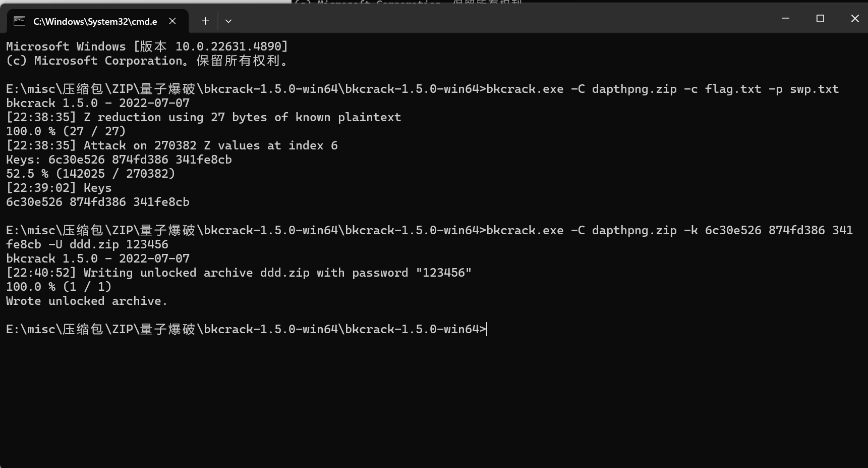Click the Microsoft Windows version line

pyautogui.click(x=147, y=46)
